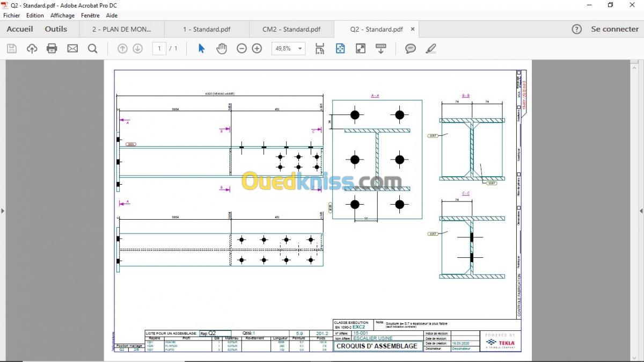Zoom out with the minus icon
The width and height of the screenshot is (644, 362).
(x=241, y=49)
